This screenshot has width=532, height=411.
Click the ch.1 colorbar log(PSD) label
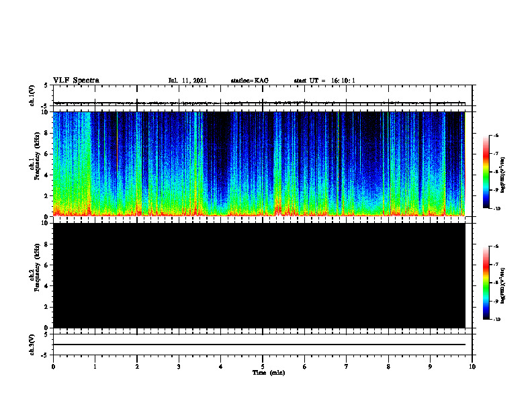tap(503, 175)
